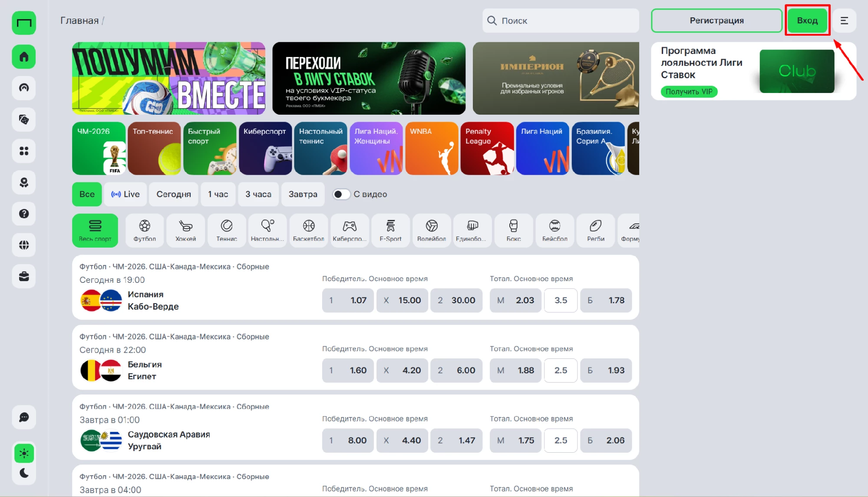Viewport: 868px width, 497px height.
Task: Open the question mark help icon
Action: click(x=24, y=214)
